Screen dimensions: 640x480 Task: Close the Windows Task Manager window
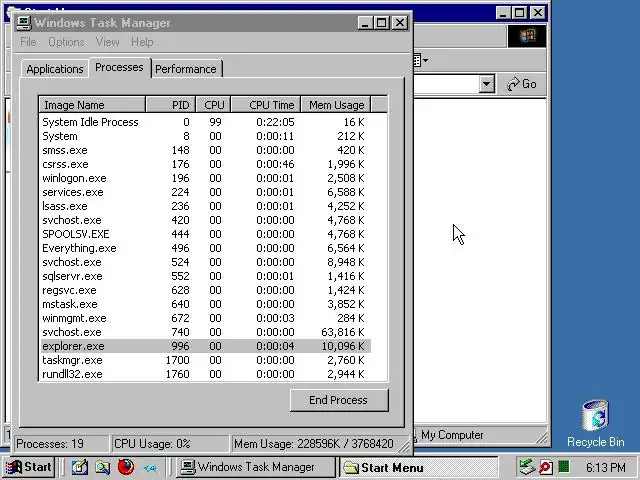coord(400,23)
